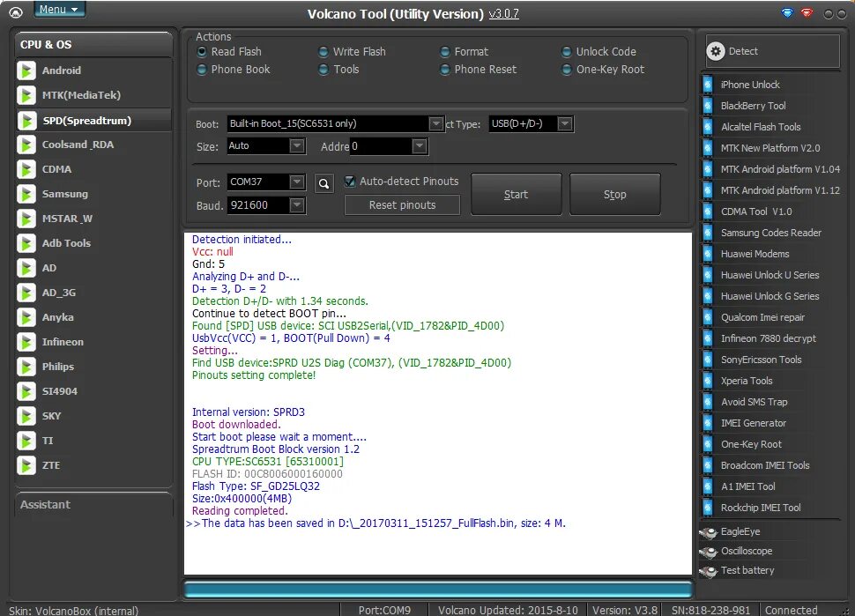Click the Test battery icon
This screenshot has width=855, height=616.
click(x=709, y=571)
